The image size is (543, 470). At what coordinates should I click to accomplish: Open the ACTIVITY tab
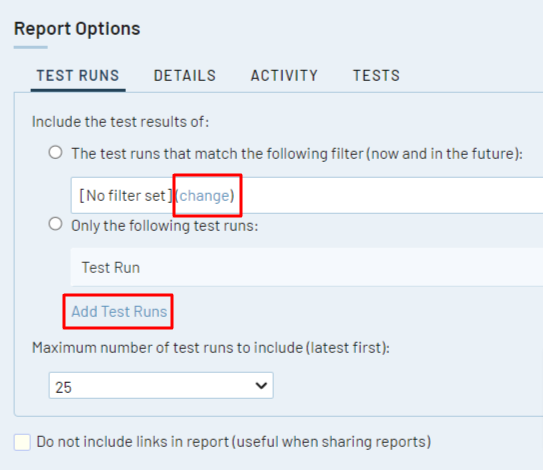click(x=284, y=76)
